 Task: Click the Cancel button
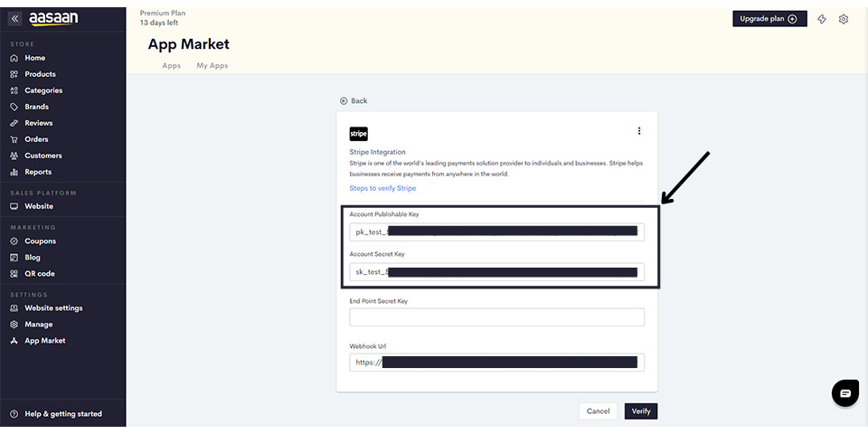pyautogui.click(x=598, y=411)
